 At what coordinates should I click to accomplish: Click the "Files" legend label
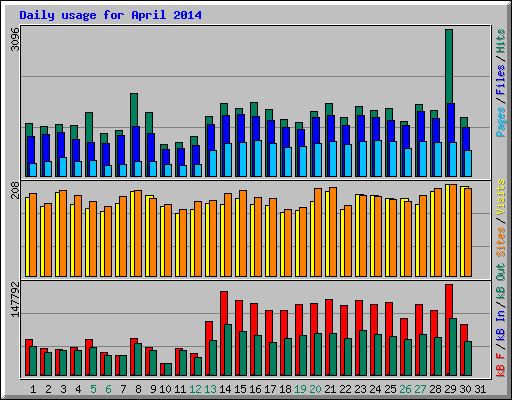(x=501, y=80)
